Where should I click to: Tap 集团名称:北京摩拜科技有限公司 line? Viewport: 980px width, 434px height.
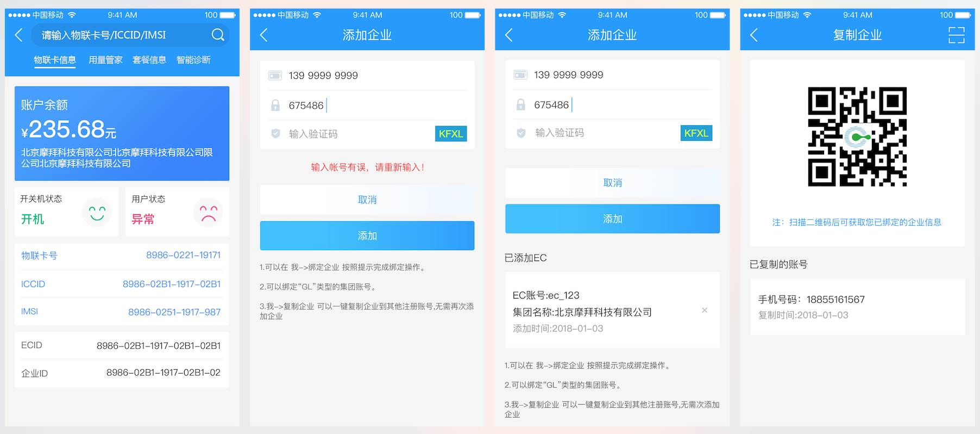(582, 312)
